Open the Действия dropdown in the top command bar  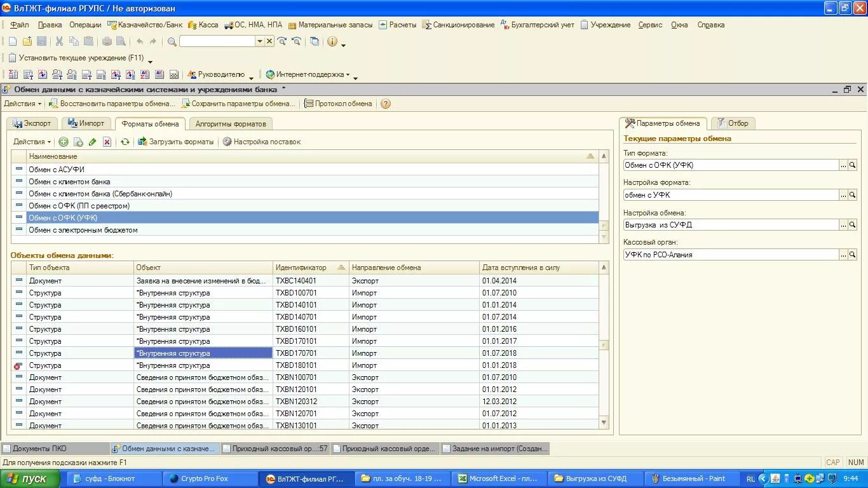(22, 104)
